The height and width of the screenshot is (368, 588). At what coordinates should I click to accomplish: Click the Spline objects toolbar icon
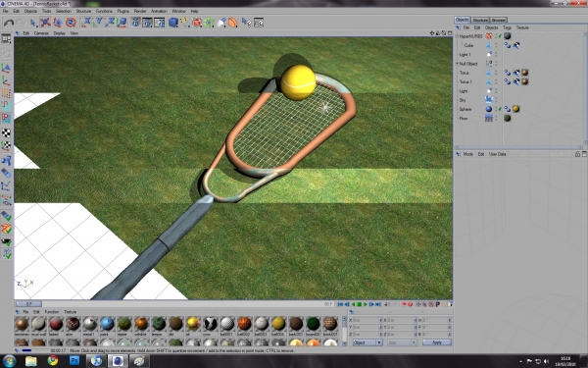185,23
